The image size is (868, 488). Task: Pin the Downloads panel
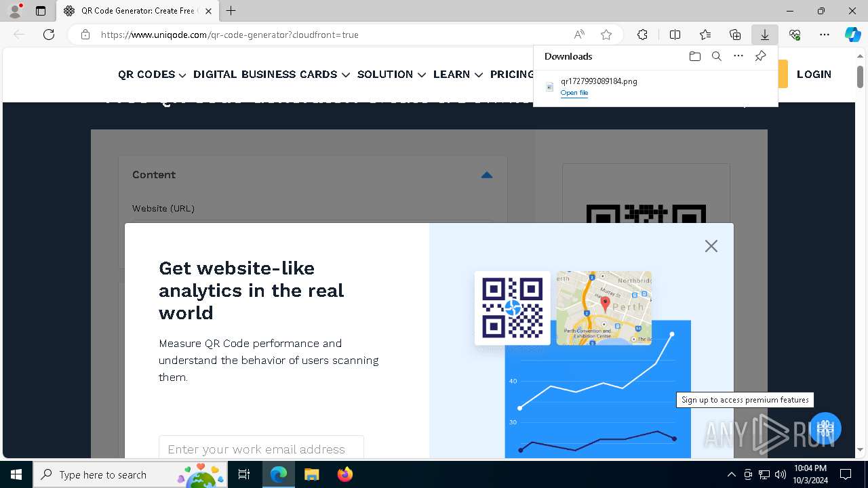click(760, 56)
